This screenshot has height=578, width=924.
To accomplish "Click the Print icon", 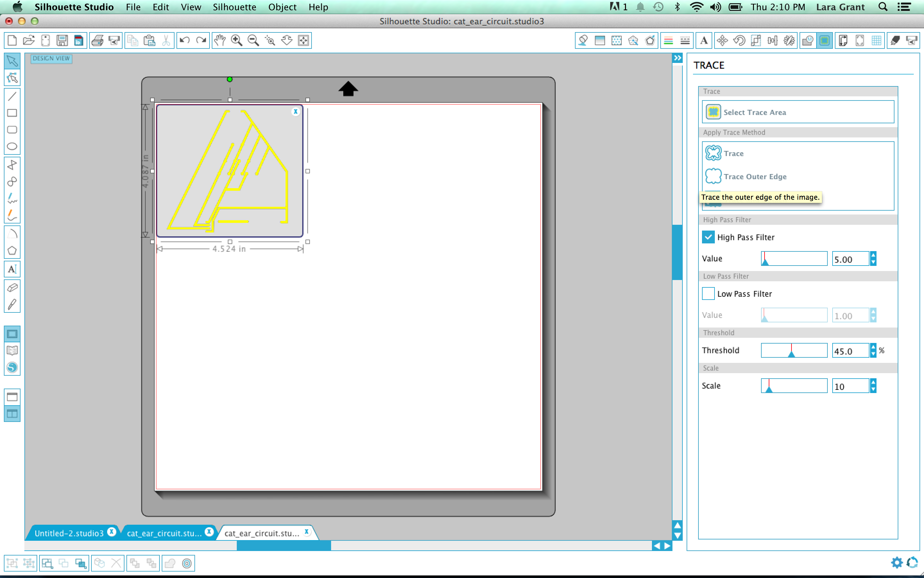I will tap(98, 40).
